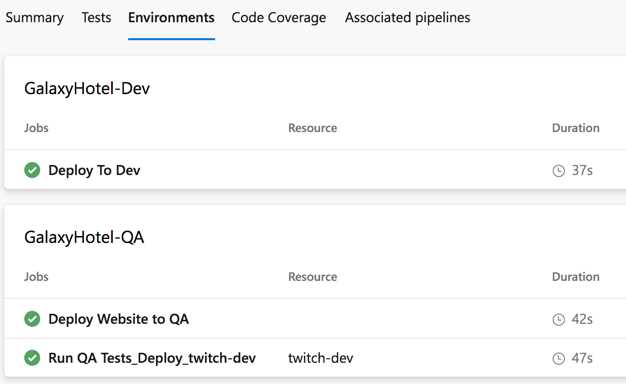Click the success icon for Deploy Website to QA
This screenshot has width=626, height=384.
[x=32, y=319]
